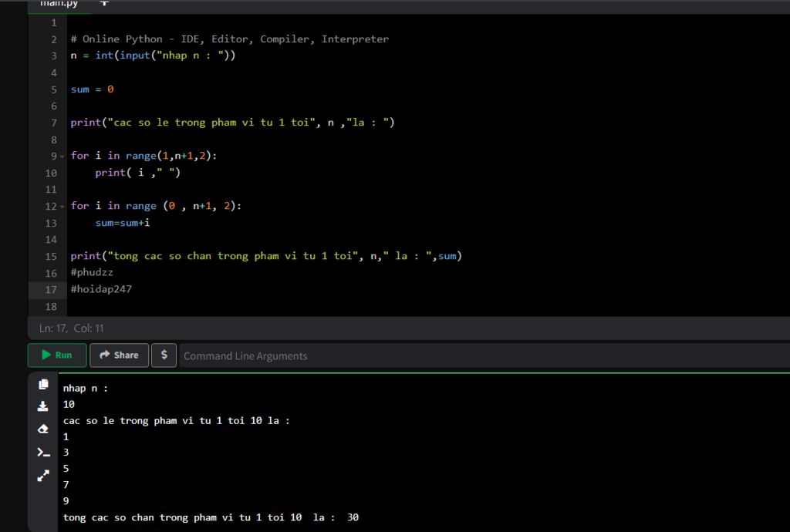Image resolution: width=790 pixels, height=532 pixels.
Task: Collapse the for loop at line 9
Action: click(62, 157)
